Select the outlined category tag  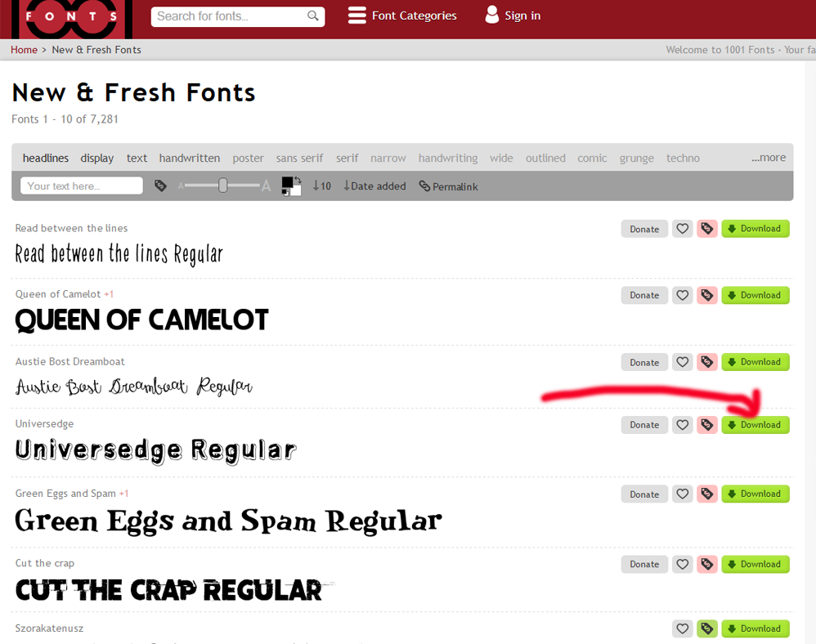click(545, 158)
